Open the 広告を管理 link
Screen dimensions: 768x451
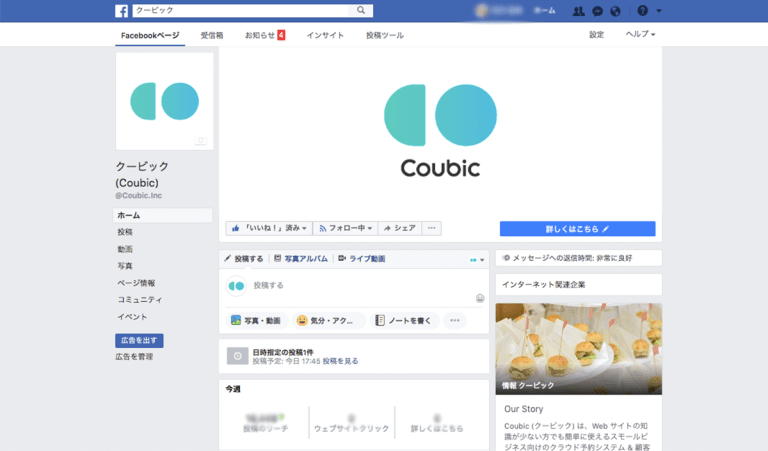(134, 357)
